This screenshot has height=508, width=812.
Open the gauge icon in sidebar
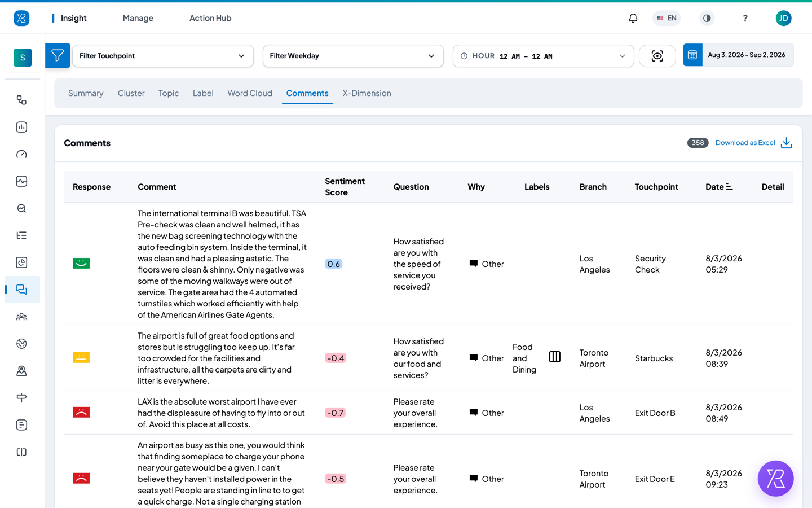point(21,154)
